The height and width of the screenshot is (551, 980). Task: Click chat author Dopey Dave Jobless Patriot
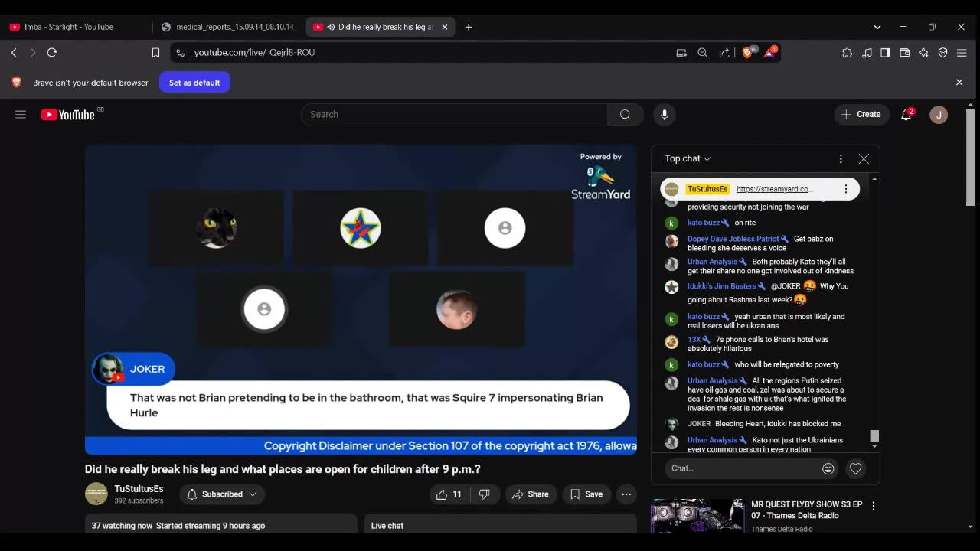[733, 240]
